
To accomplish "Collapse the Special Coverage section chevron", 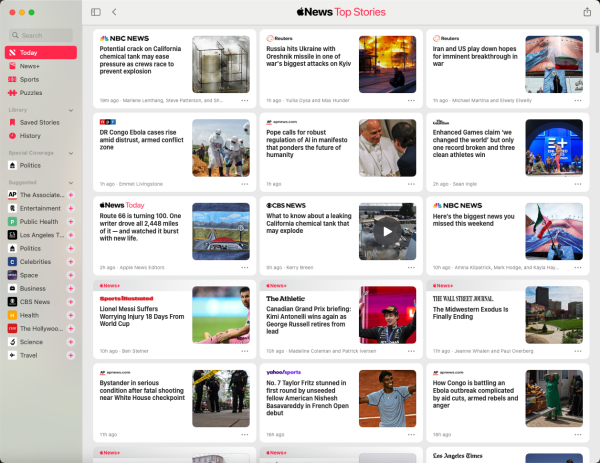I will pos(71,153).
